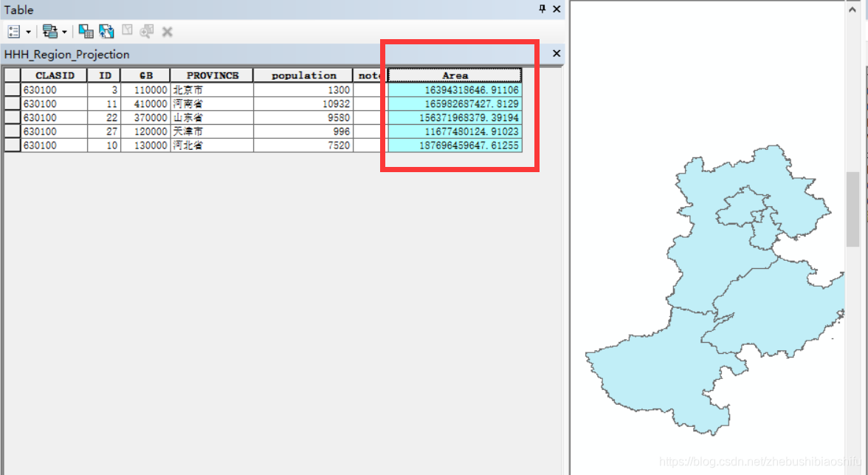Click the note column header

pos(370,75)
